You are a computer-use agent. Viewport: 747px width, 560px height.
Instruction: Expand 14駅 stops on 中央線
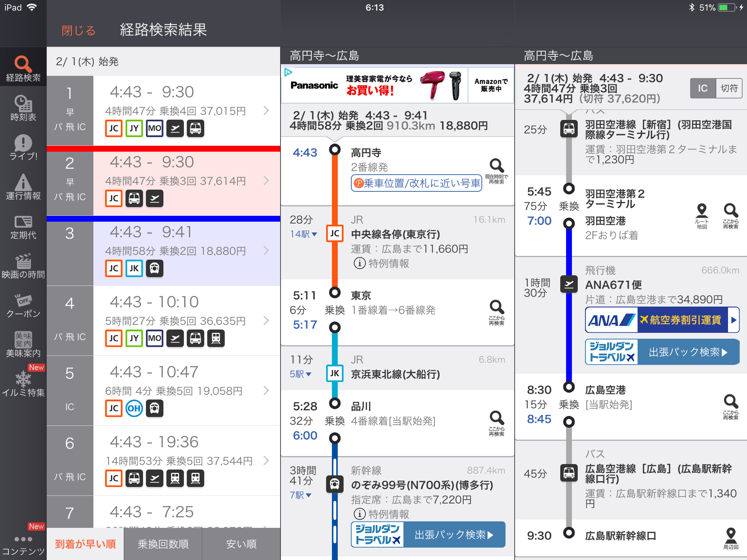(x=303, y=234)
